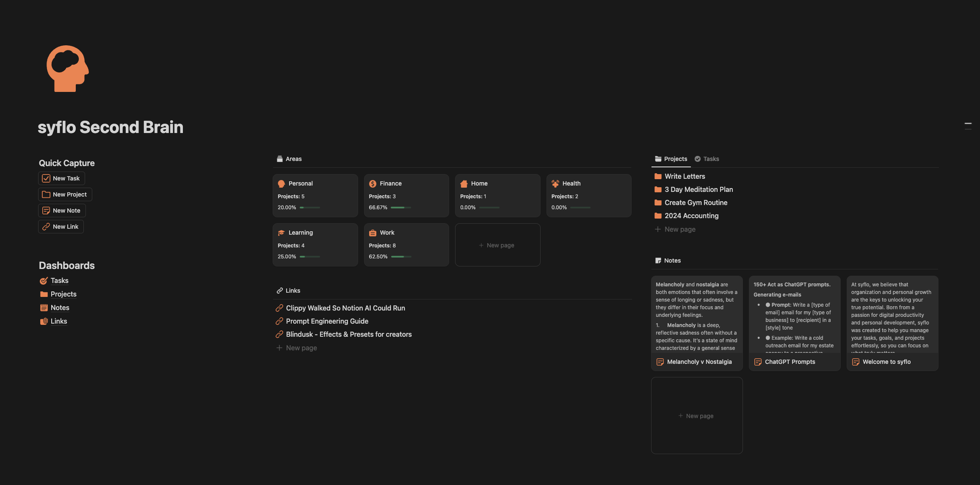Click the Finance 66.67% progress bar

[400, 208]
